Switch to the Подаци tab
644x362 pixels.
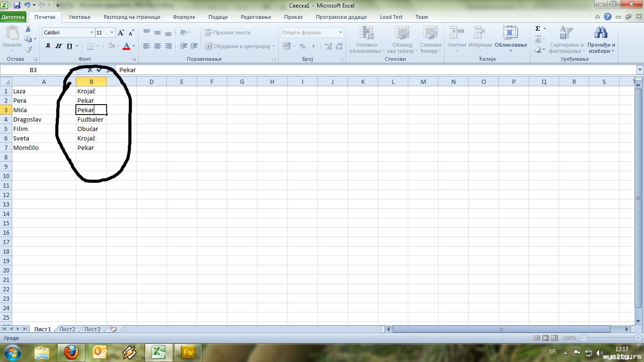click(x=218, y=17)
